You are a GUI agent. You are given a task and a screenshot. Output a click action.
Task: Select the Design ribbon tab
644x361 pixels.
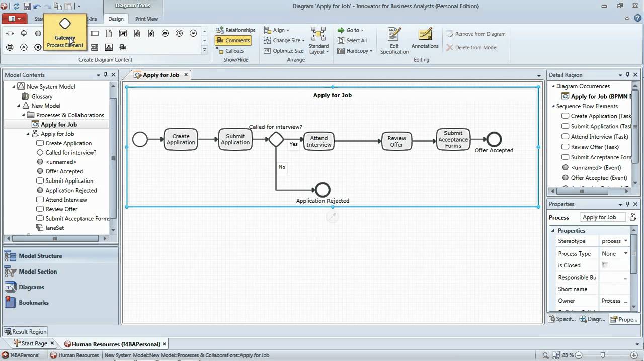point(116,19)
